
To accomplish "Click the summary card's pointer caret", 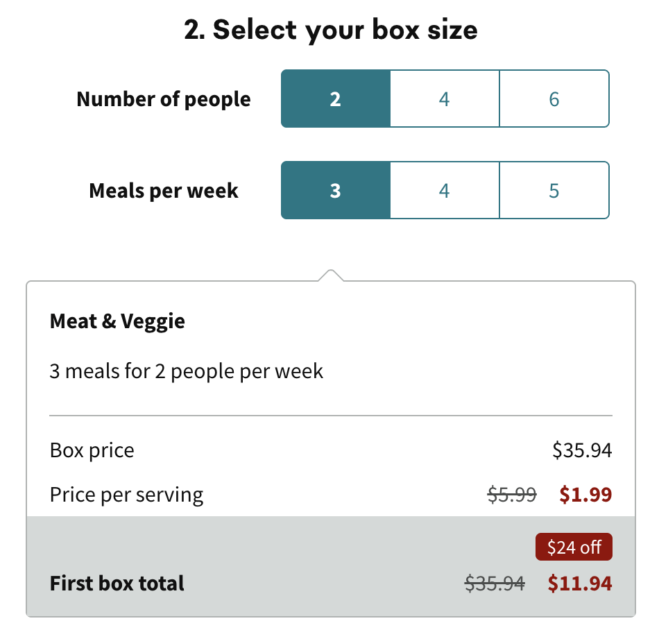I will (331, 275).
